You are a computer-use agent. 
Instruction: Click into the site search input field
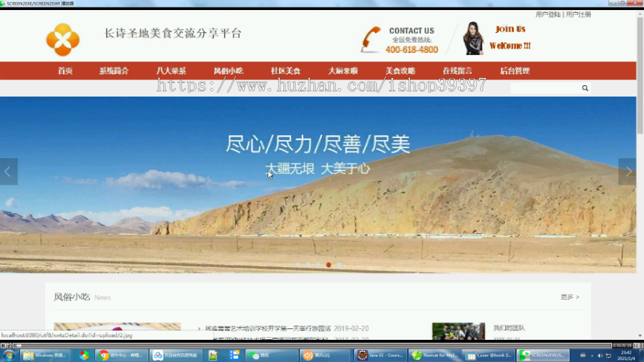coord(545,88)
